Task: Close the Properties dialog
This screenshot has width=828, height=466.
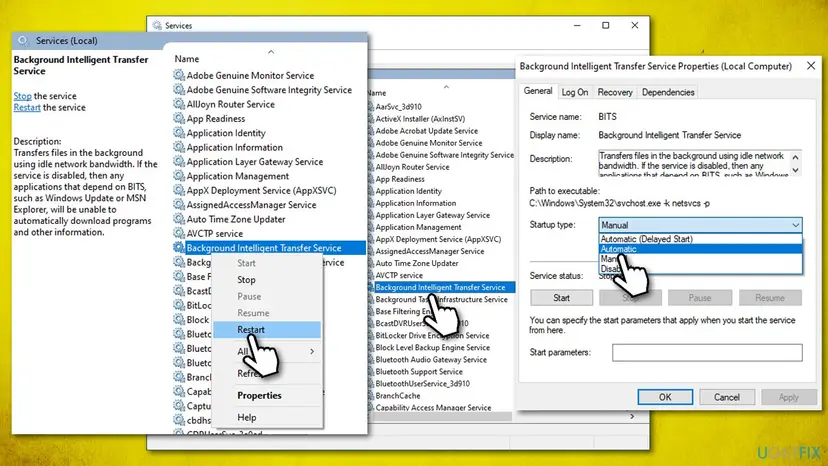Action: point(811,66)
